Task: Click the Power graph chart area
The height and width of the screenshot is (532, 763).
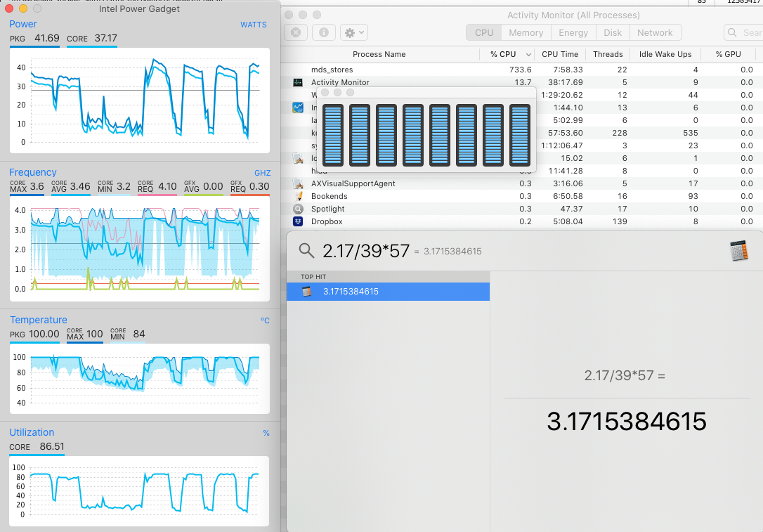Action: point(140,100)
